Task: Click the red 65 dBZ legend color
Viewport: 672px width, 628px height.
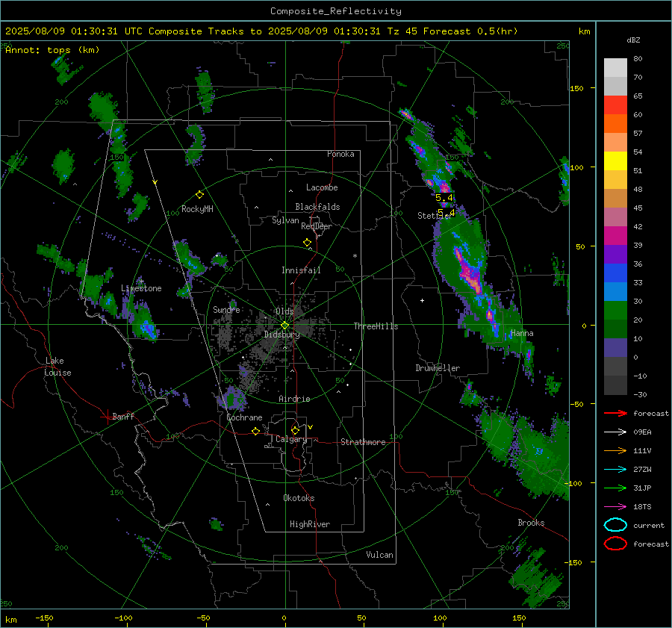Action: click(615, 105)
